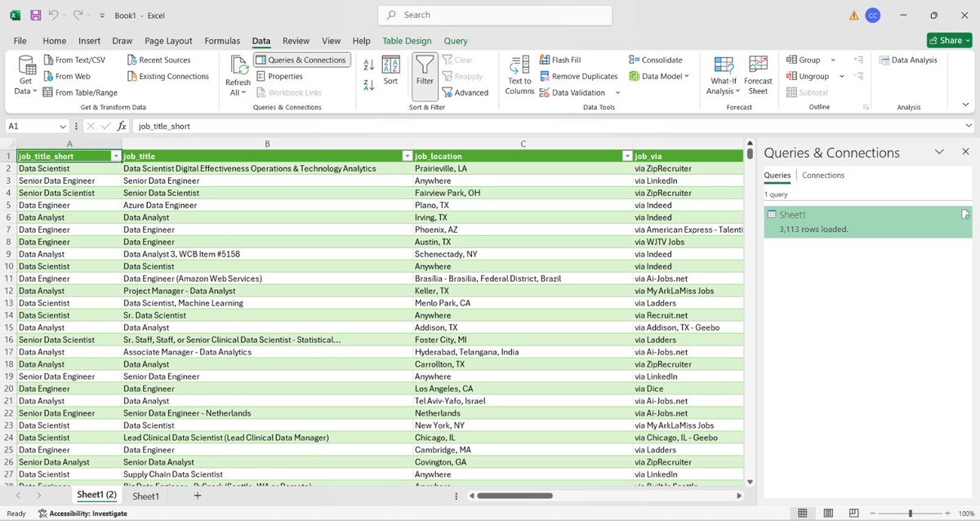The height and width of the screenshot is (521, 980).
Task: Open the Data Validation dropdown arrow
Action: [x=617, y=92]
